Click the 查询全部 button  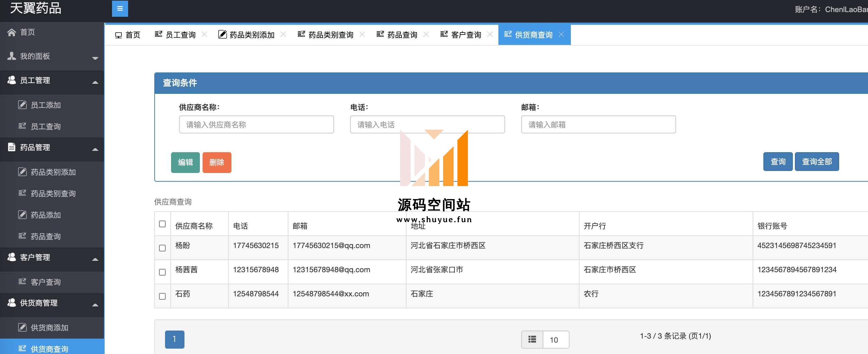(x=817, y=162)
